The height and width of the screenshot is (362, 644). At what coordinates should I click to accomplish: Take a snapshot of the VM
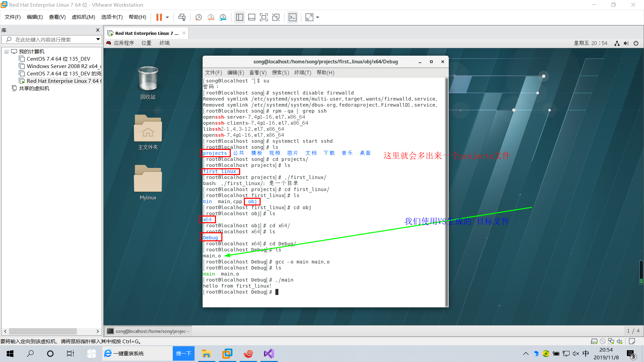point(199,17)
